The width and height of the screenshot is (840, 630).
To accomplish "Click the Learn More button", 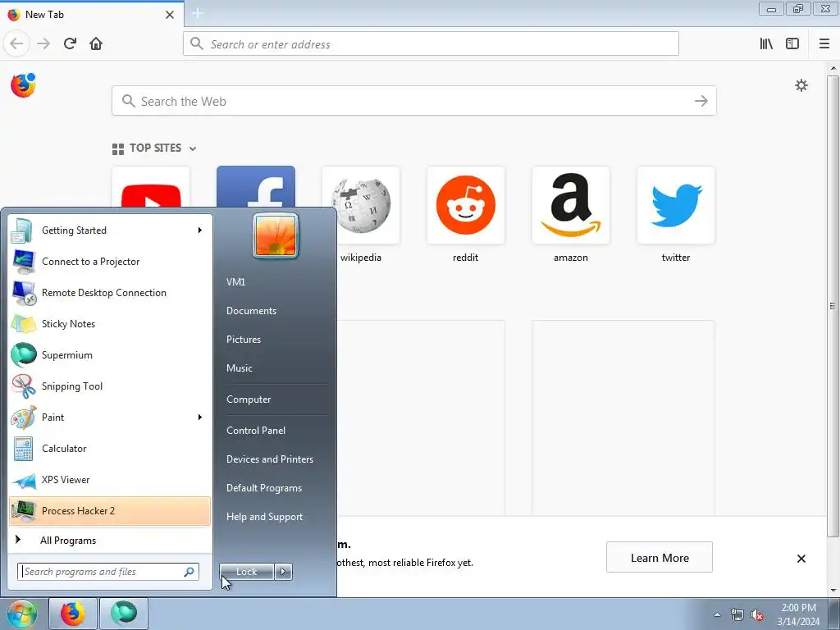I will coord(660,557).
